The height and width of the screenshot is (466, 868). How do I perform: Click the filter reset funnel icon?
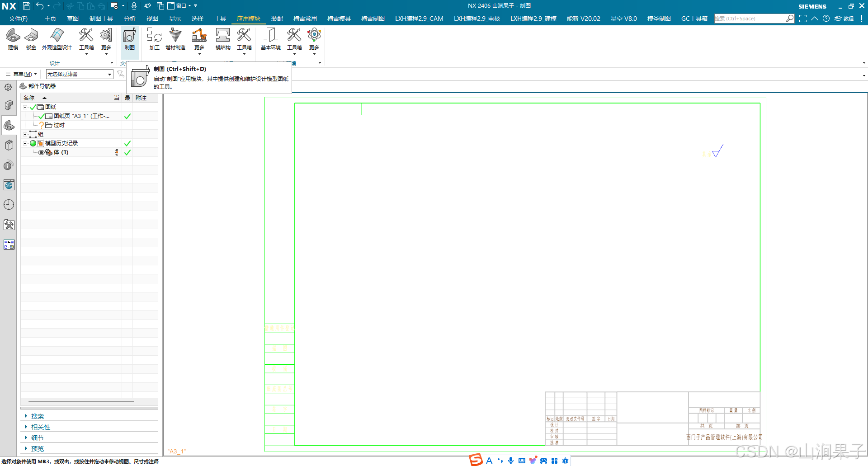coord(120,74)
